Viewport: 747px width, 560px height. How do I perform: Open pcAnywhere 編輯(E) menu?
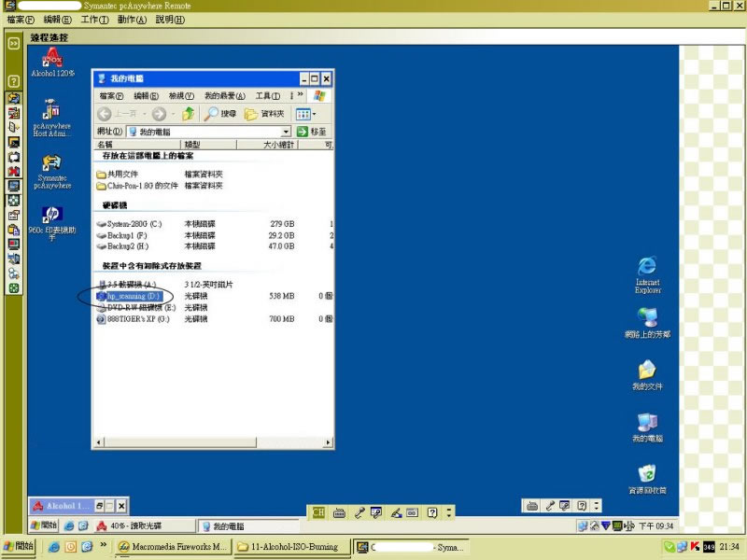pyautogui.click(x=57, y=20)
